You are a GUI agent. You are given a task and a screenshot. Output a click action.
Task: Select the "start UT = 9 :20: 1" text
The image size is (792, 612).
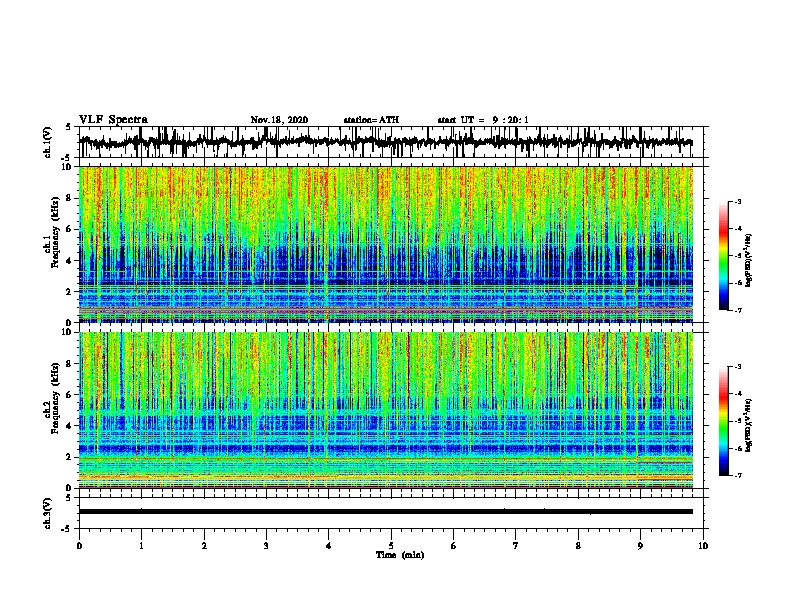click(x=483, y=120)
